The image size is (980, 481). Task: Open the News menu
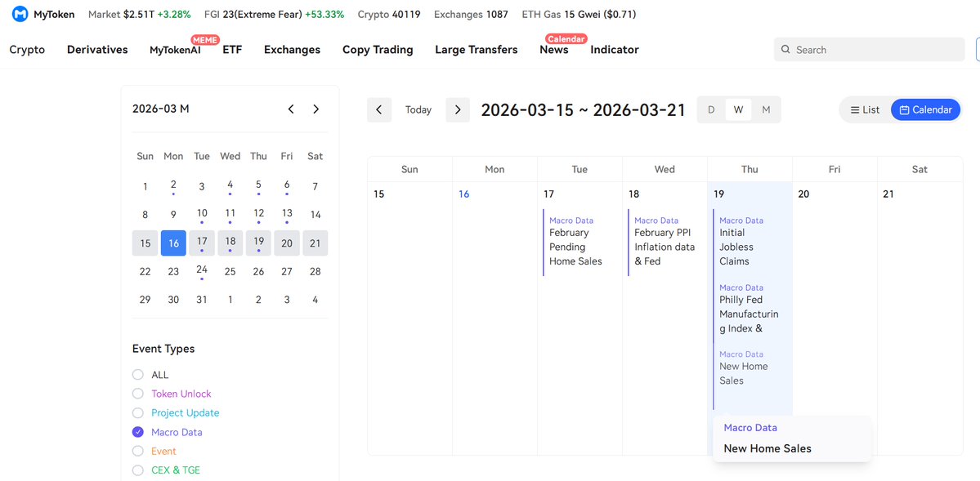(x=553, y=49)
